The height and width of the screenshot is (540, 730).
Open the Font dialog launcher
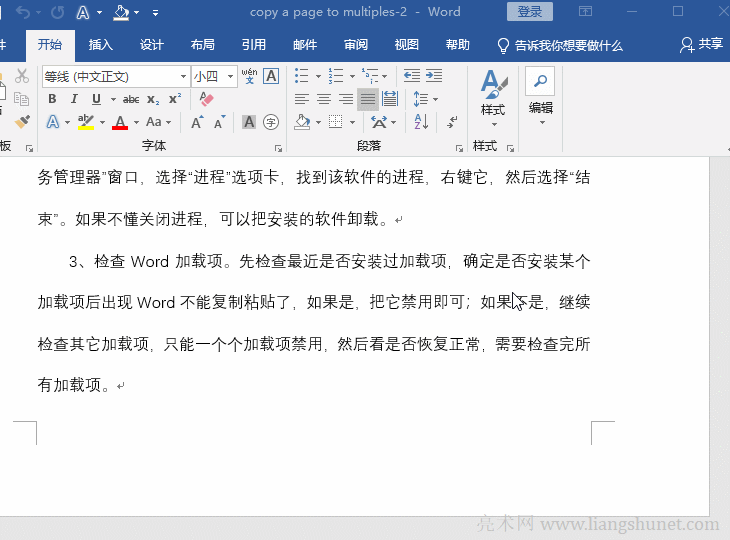tap(278, 148)
